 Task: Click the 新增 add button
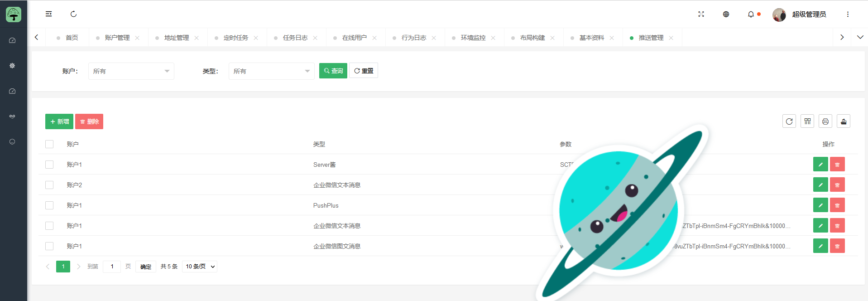(x=59, y=121)
